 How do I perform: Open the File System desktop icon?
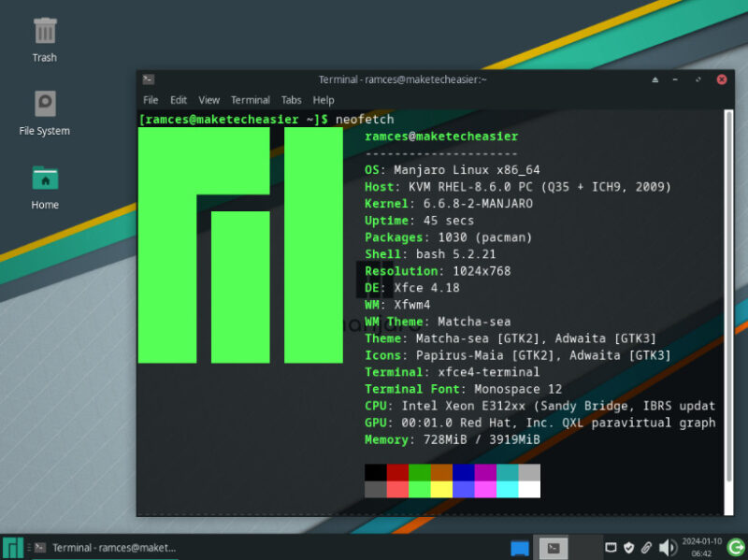(43, 106)
